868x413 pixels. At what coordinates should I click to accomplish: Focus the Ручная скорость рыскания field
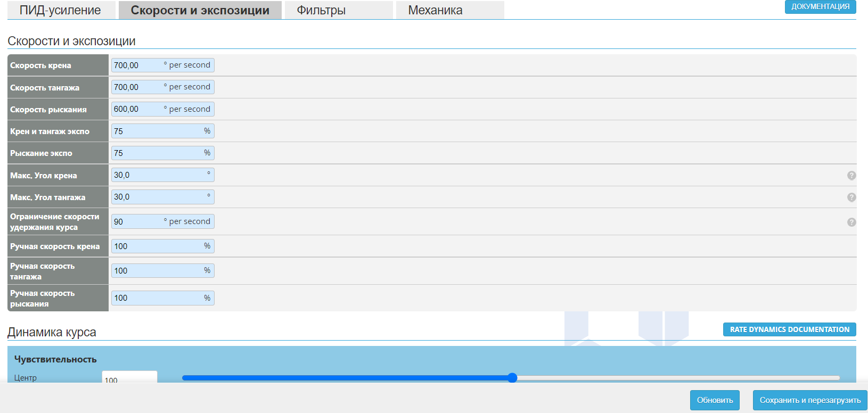157,298
